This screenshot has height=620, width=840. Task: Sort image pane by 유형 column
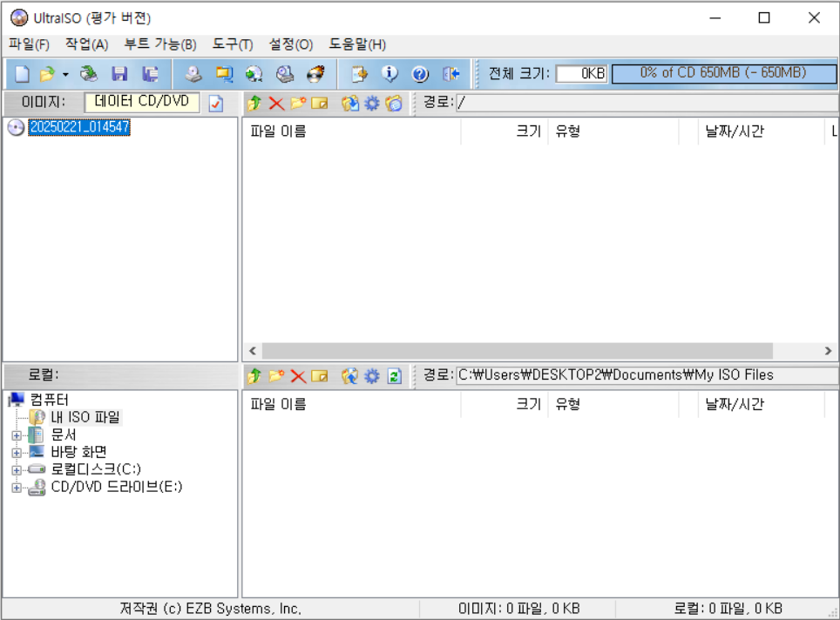point(613,131)
